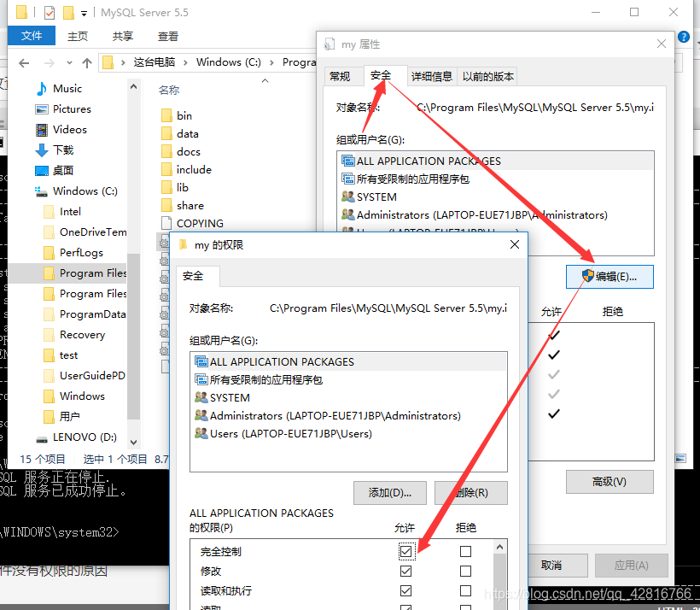The height and width of the screenshot is (610, 700).
Task: Click sidebar scrollbar up arrow
Action: pyautogui.click(x=133, y=86)
